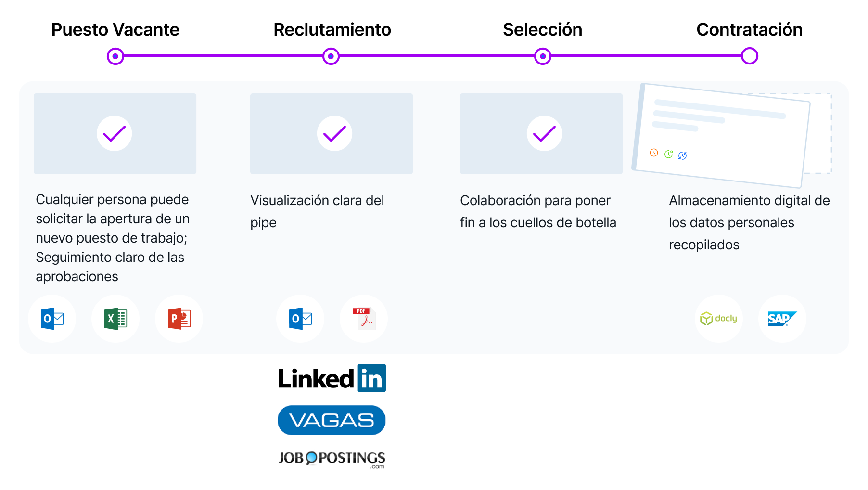Toggle the checkmark in the Reclutamiento card
The height and width of the screenshot is (490, 868).
tap(334, 133)
